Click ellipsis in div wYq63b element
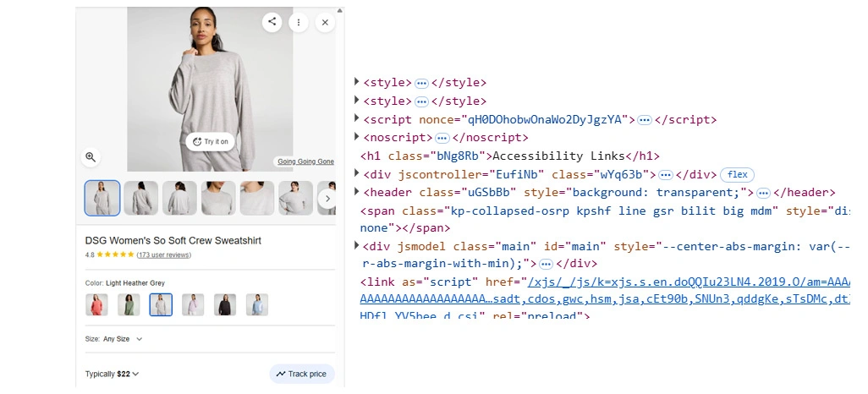Image resolution: width=868 pixels, height=394 pixels. click(x=666, y=175)
